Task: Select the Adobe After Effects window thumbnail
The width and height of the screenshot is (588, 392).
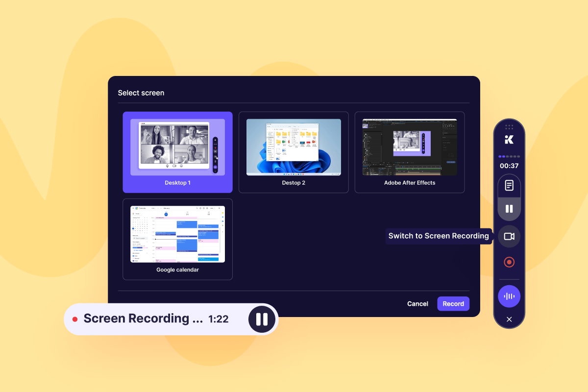Action: tap(409, 152)
